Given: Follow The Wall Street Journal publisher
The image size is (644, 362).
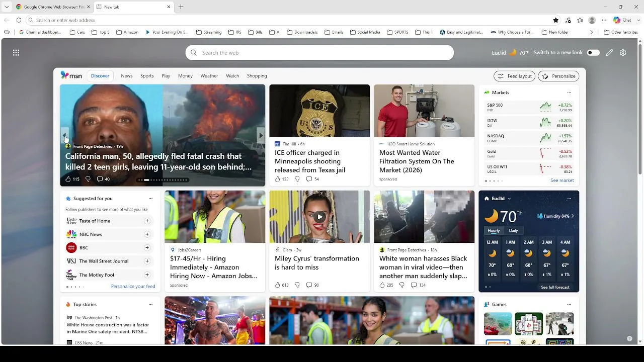Looking at the screenshot, I should tap(147, 261).
